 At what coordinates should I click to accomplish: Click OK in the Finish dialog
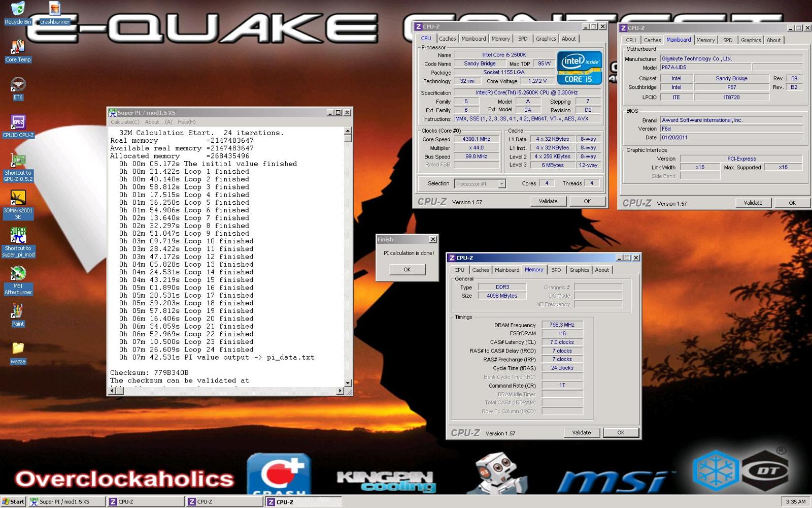407,269
